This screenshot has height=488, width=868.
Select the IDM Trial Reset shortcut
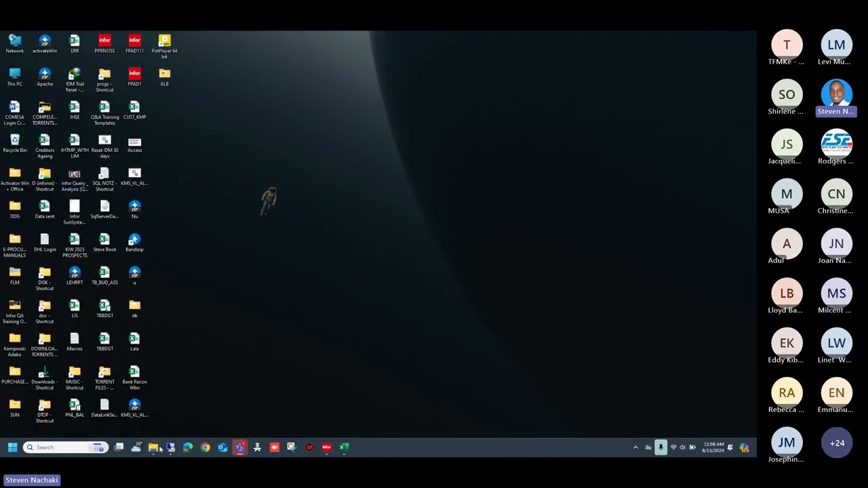click(x=75, y=80)
